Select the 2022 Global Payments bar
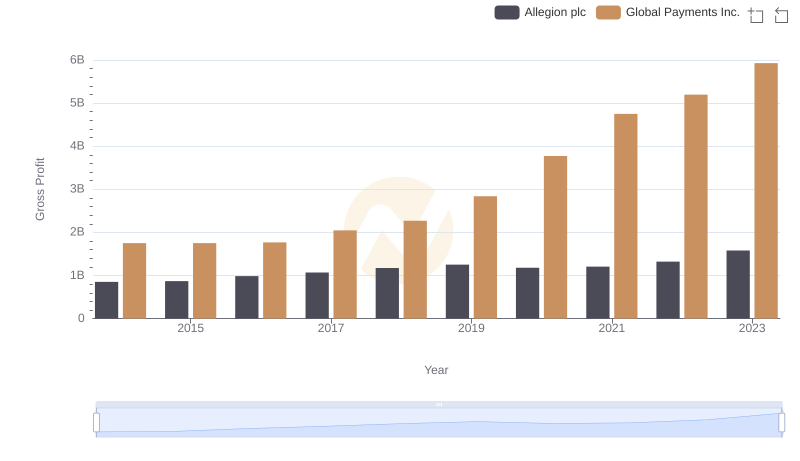 [x=695, y=207]
